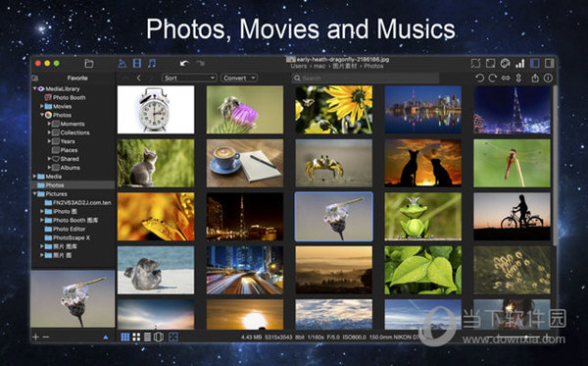The image size is (588, 366).
Task: Open the share icon in toolbar
Action: click(535, 78)
